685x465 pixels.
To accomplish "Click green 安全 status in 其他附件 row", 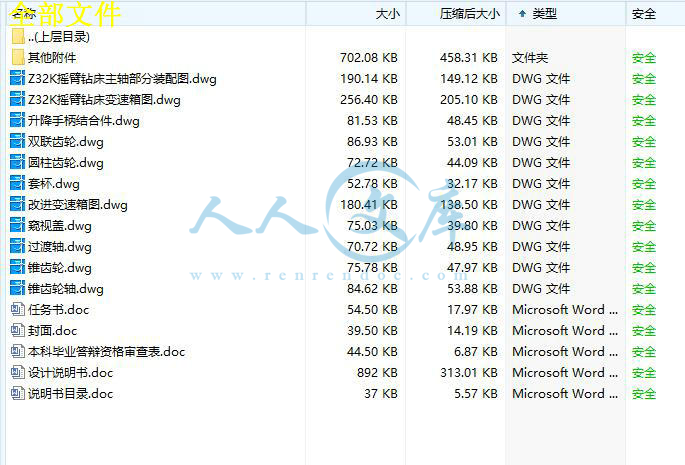I will pos(644,58).
